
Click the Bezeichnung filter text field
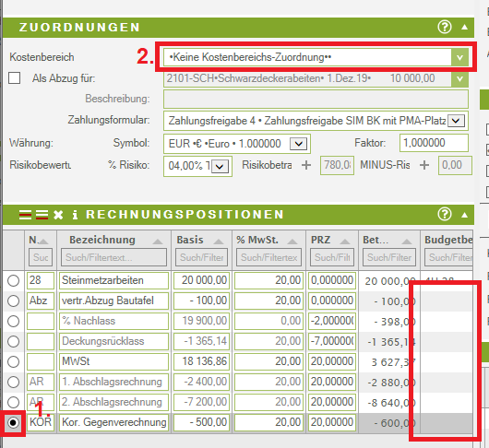113,257
